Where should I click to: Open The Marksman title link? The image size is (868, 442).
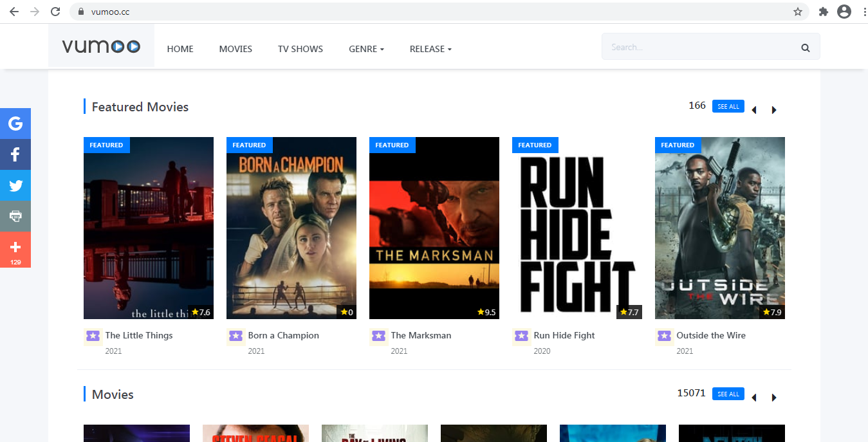(421, 335)
